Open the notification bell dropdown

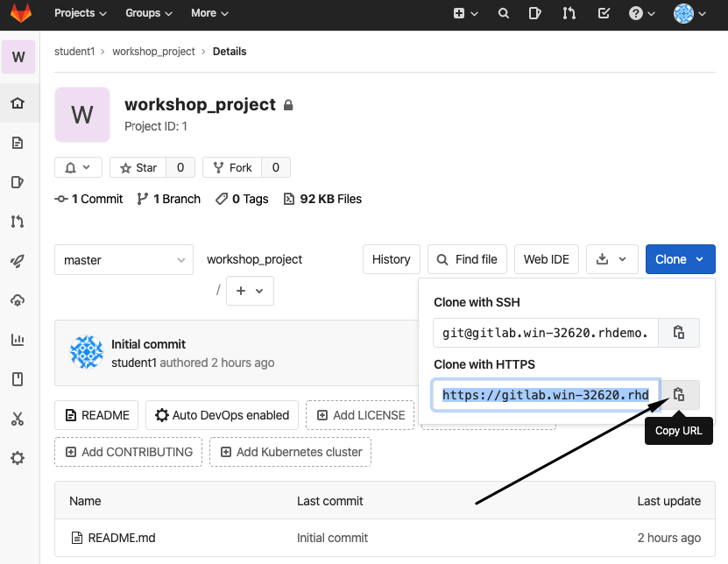[78, 167]
